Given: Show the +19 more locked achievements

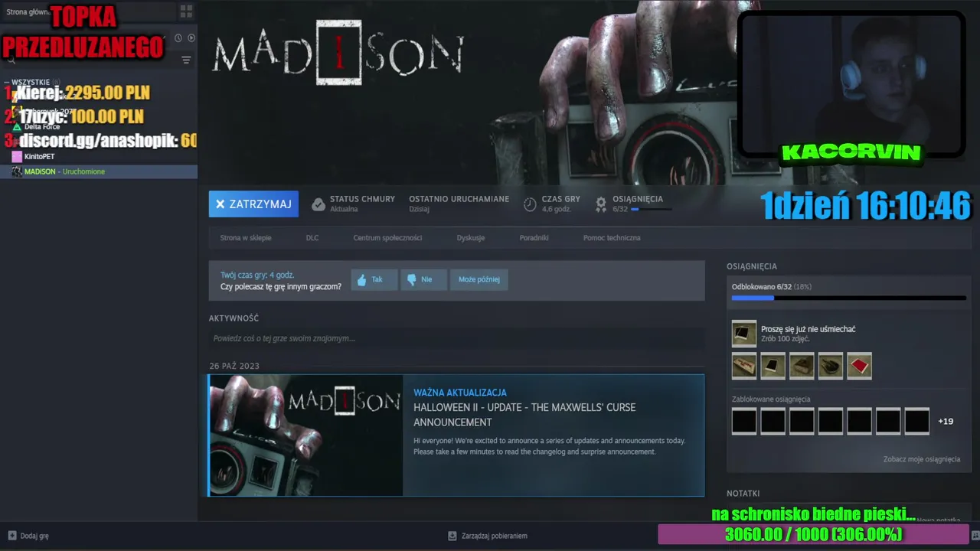Looking at the screenshot, I should click(x=946, y=421).
